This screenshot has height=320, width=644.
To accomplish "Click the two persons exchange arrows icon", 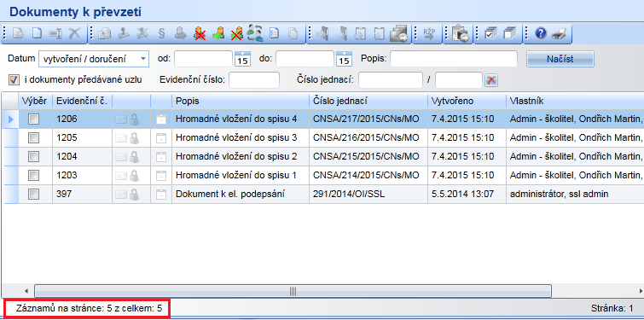I will [255, 33].
